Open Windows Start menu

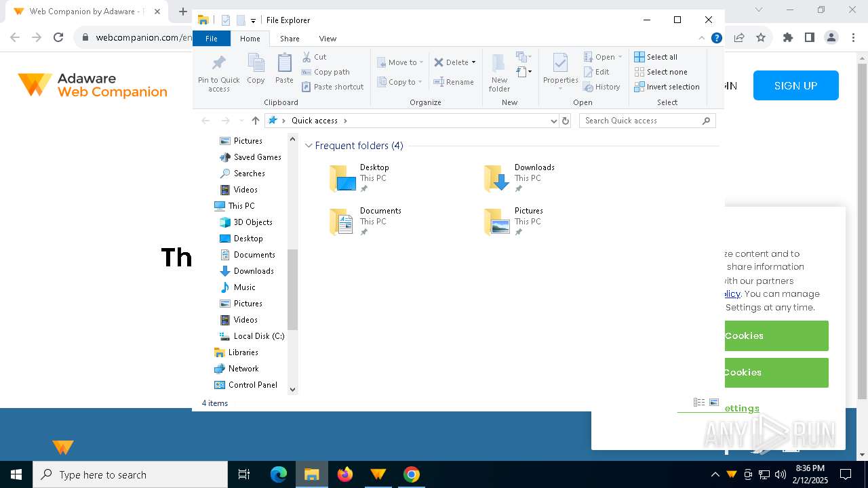coord(16,474)
